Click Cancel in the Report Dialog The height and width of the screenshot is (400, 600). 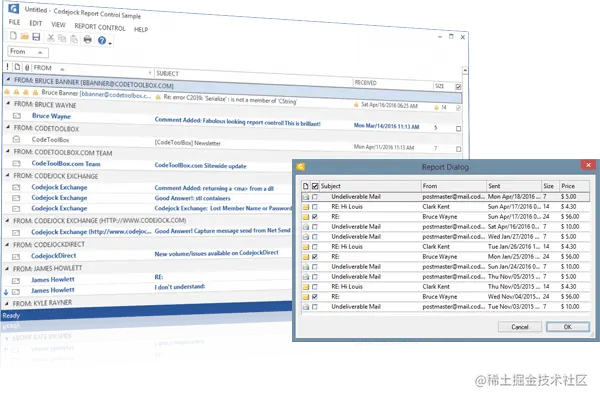point(520,327)
